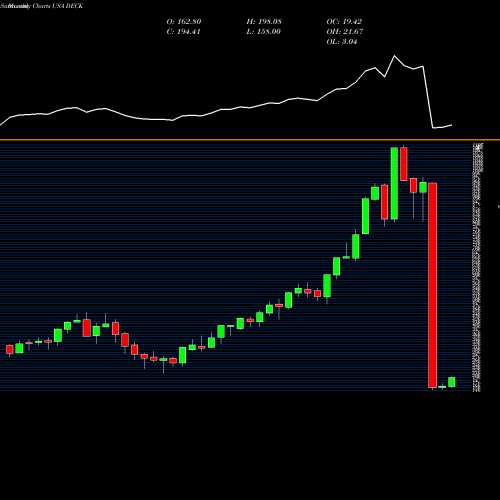
Task: Click the 'C: 194.41' close value
Action: [x=183, y=32]
